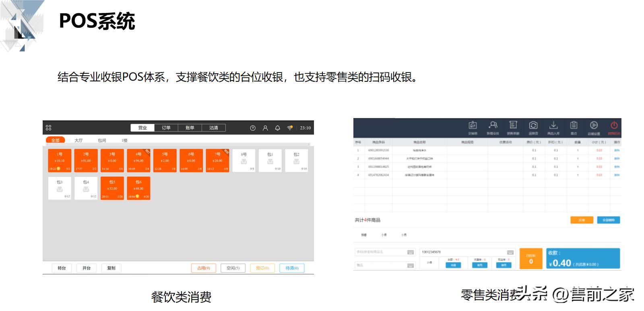Click the 并台 button
The width and height of the screenshot is (644, 311).
87,268
